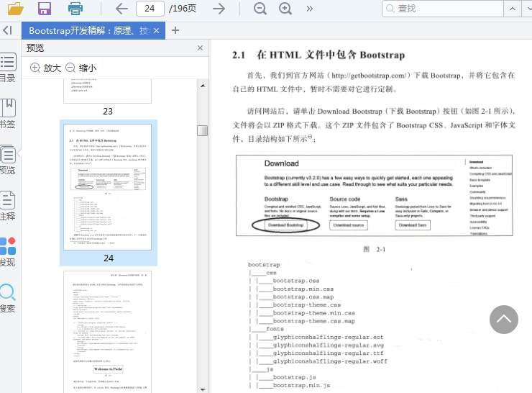Click the glyphiconshalflings-regular.woff line
The image size is (532, 393).
(x=330, y=361)
